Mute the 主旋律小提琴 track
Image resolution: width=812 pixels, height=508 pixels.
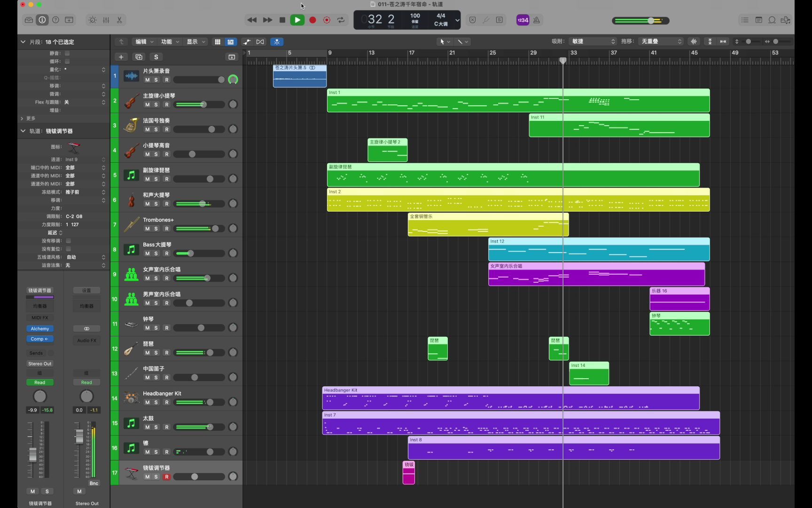147,104
